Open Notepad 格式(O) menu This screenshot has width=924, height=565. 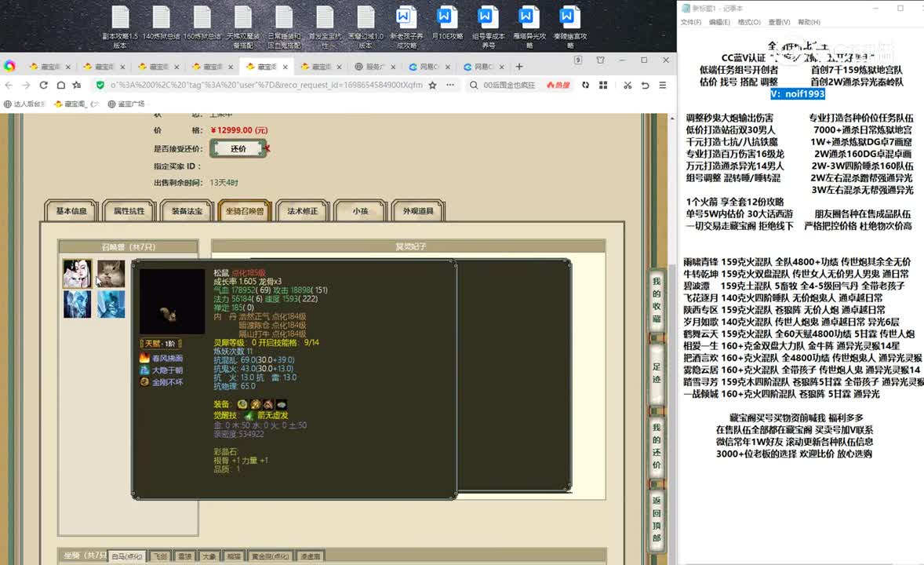(749, 22)
